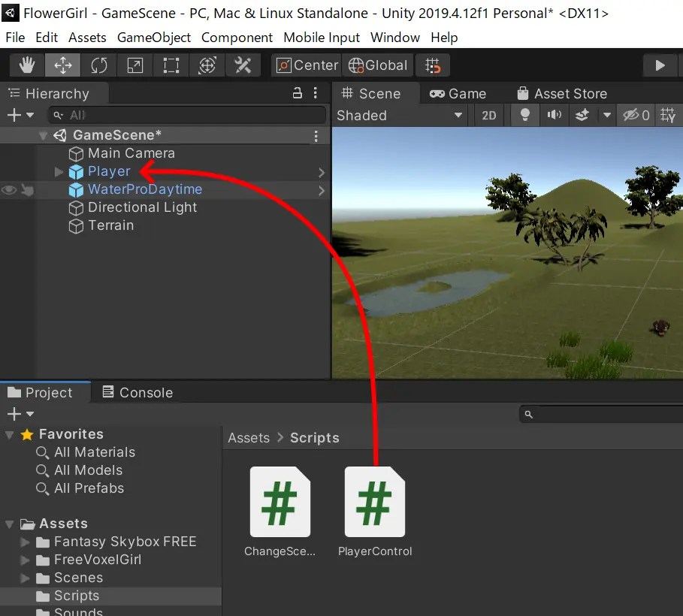Toggle scene lighting
Screen dimensions: 683x616
coord(525,116)
